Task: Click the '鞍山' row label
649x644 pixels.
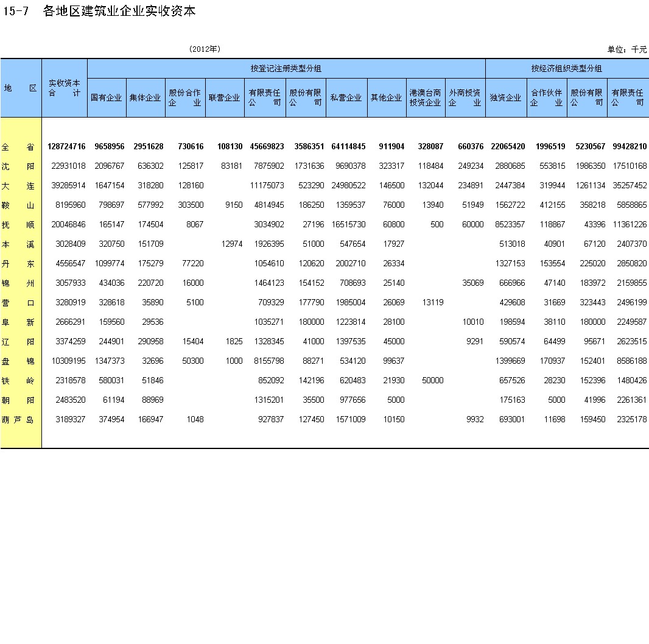Action: pyautogui.click(x=18, y=205)
